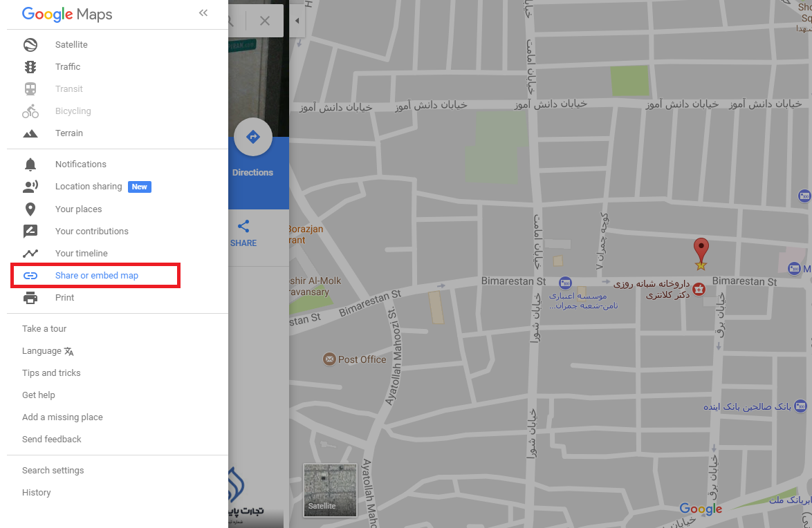Viewport: 812px width, 528px height.
Task: Click the Your places pin icon
Action: tap(30, 209)
